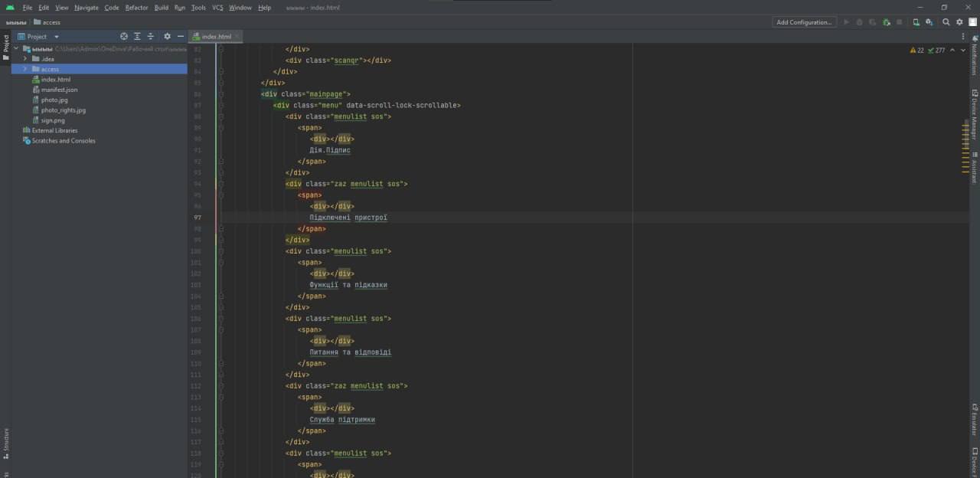980x478 pixels.
Task: Click the Select Opened File target icon
Action: (124, 36)
